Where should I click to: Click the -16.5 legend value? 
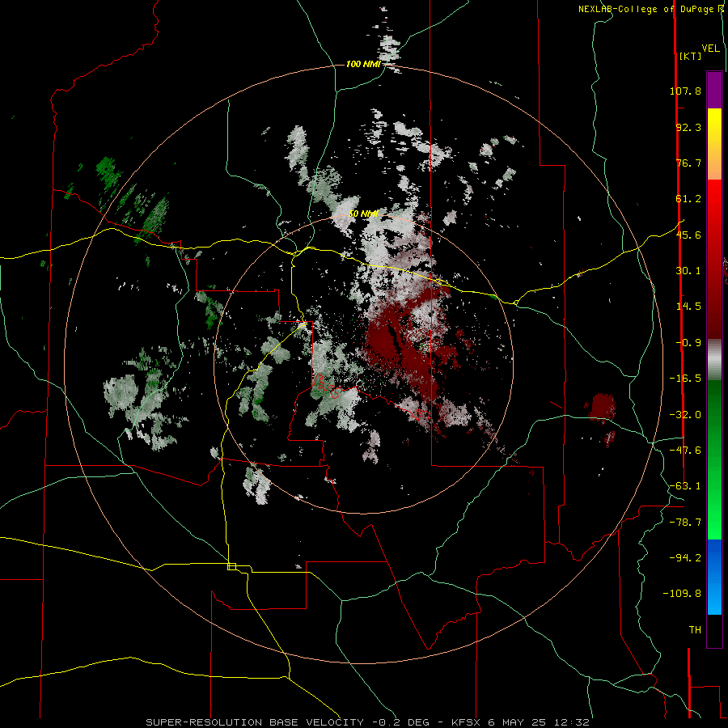685,379
